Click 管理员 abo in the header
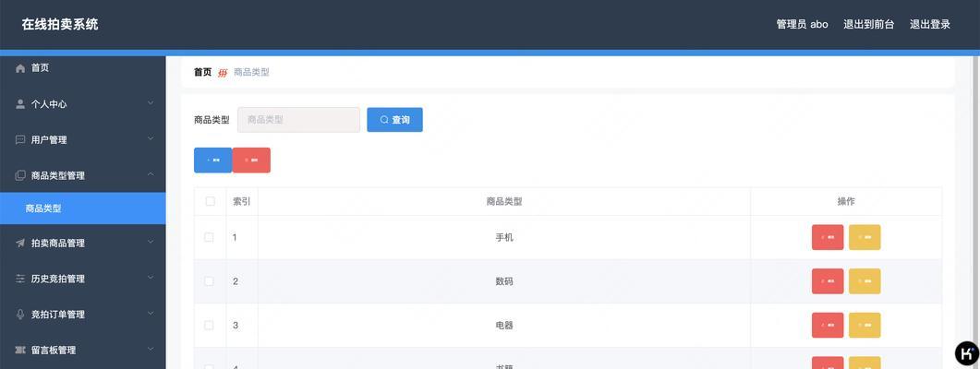 click(x=802, y=24)
